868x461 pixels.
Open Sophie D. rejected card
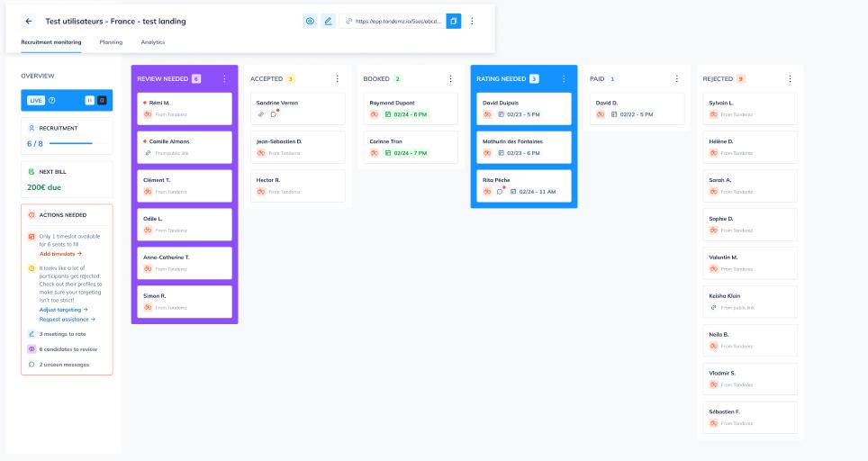750,225
